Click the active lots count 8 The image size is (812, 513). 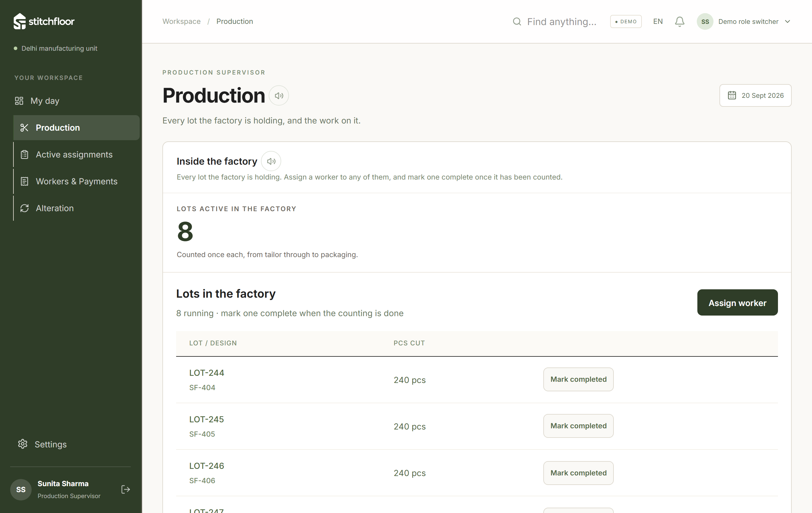(185, 232)
